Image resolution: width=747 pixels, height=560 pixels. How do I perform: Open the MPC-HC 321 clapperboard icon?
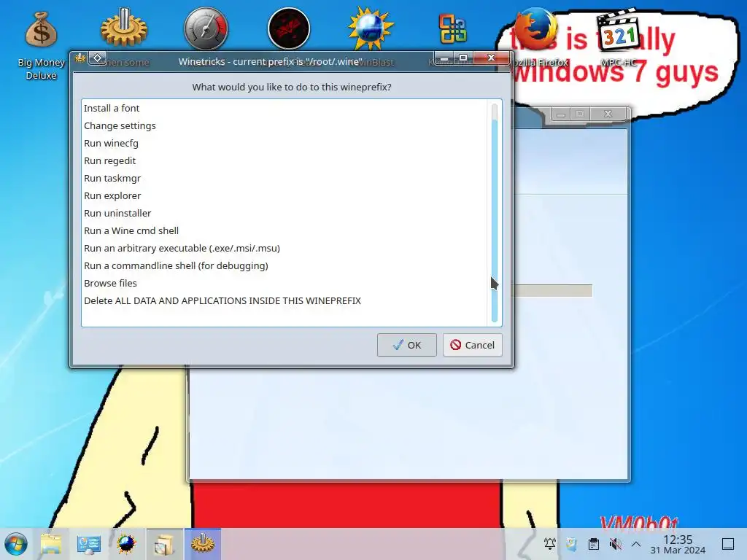tap(618, 31)
